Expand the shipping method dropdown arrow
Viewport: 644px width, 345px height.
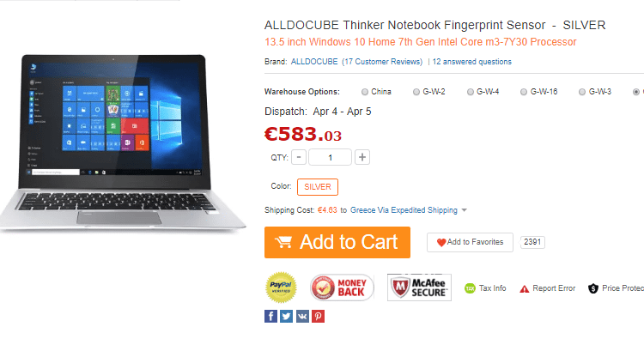click(464, 210)
